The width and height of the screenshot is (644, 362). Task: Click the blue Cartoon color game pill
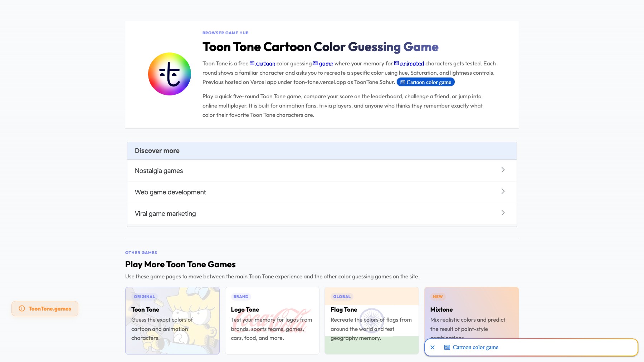point(426,82)
